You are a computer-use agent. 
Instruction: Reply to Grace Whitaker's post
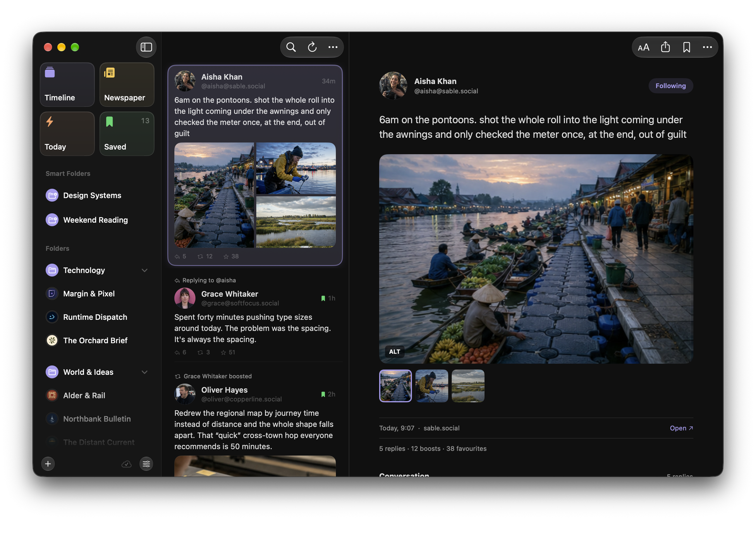[x=180, y=352]
